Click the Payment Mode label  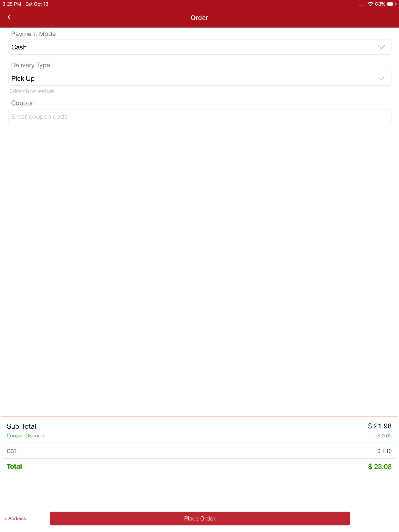(34, 34)
